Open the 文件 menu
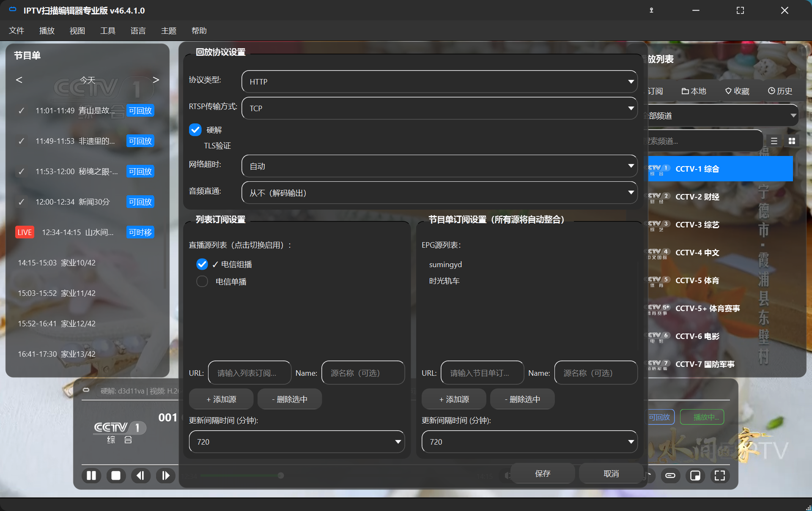The image size is (812, 511). [16, 30]
